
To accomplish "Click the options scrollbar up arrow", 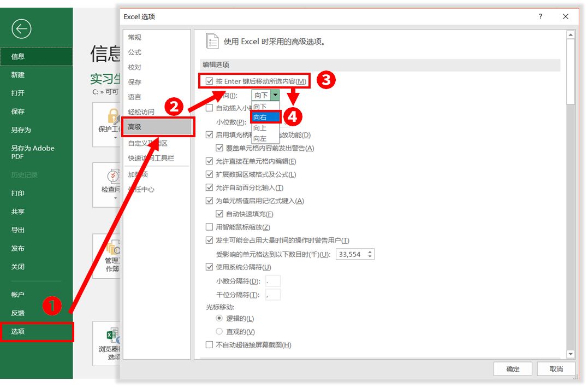I will [x=571, y=35].
